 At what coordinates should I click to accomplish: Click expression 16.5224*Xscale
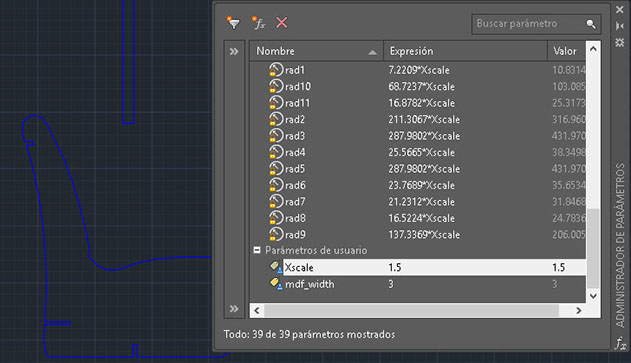point(421,219)
